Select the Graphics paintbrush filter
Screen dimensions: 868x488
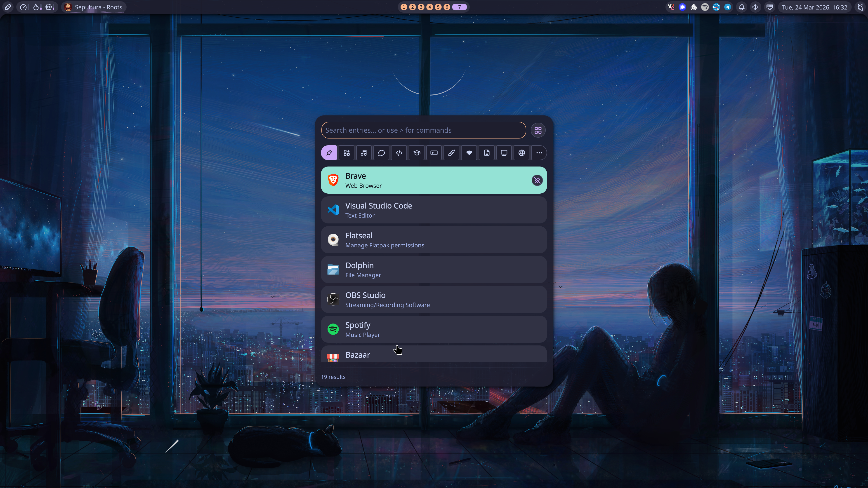tap(451, 152)
